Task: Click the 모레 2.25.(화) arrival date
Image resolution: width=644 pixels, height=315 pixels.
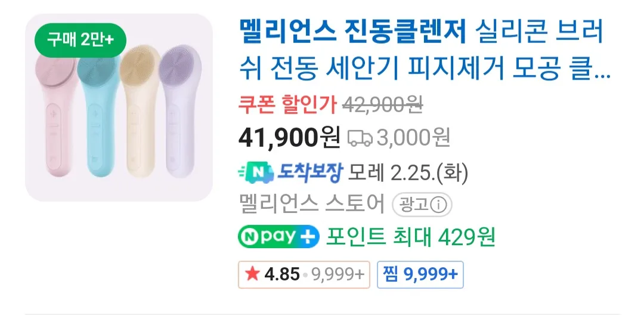Action: coord(408,174)
